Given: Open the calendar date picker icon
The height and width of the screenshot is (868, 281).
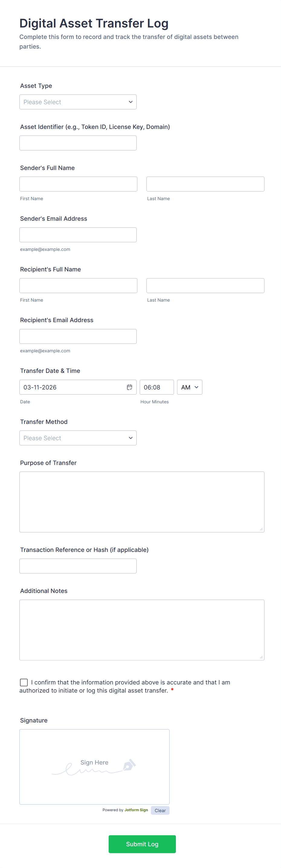Looking at the screenshot, I should coord(130,387).
